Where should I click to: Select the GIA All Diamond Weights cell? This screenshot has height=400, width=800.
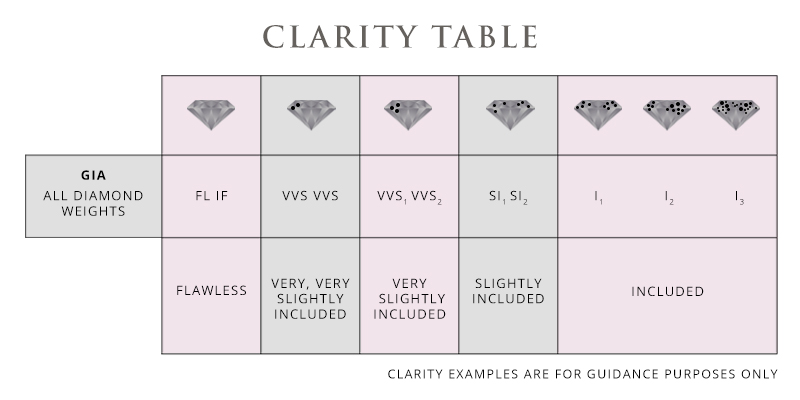coord(92,195)
